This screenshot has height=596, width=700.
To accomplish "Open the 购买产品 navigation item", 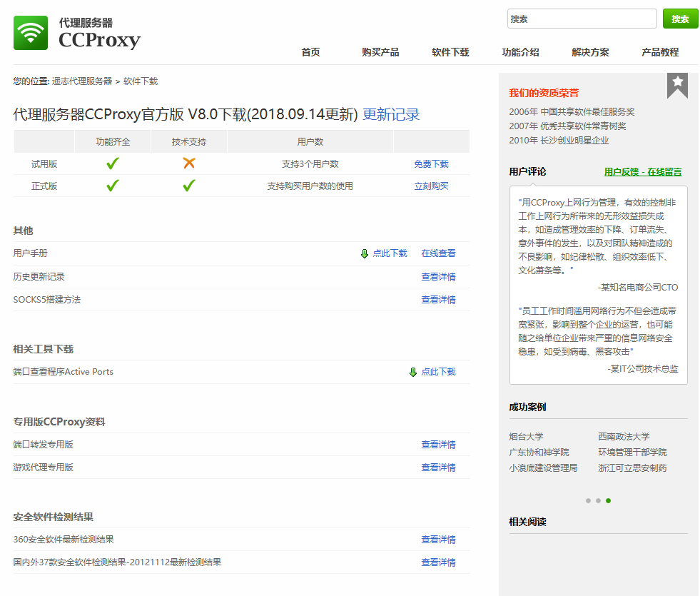I will tap(380, 52).
